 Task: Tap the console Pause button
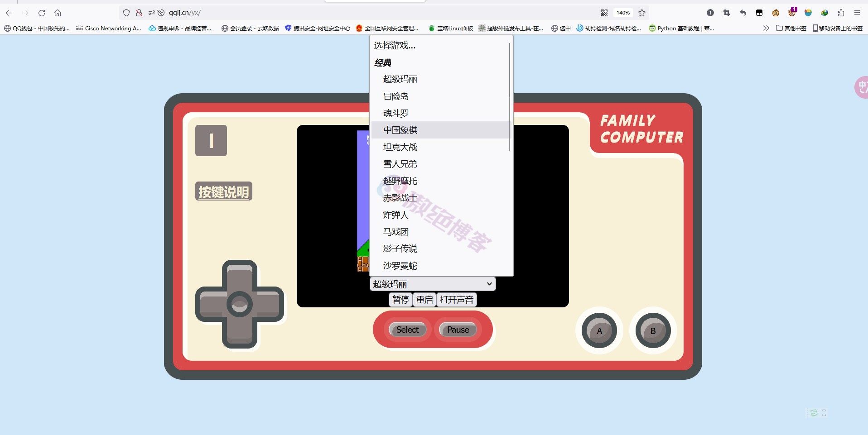[458, 330]
